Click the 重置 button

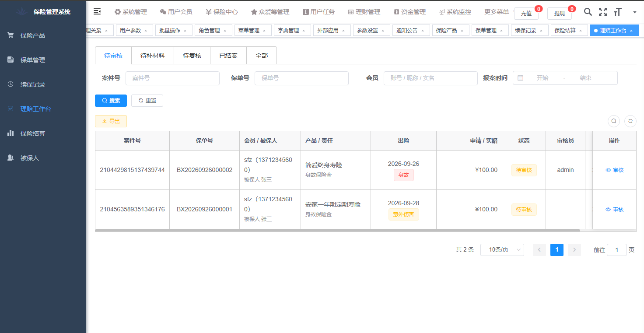tap(147, 101)
